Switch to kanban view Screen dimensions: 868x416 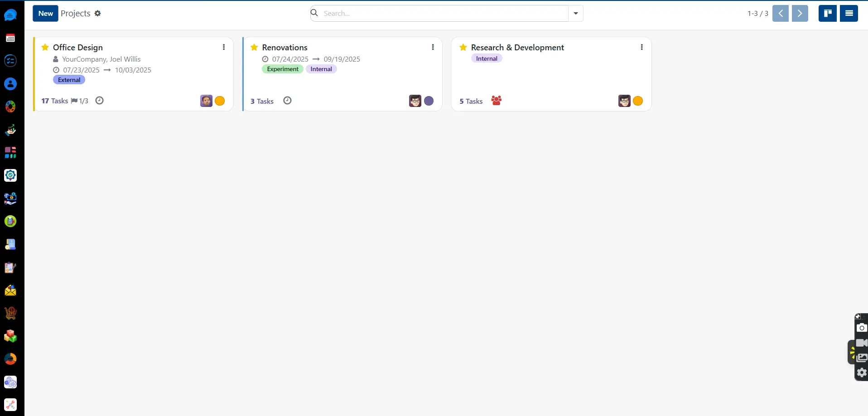click(x=827, y=13)
